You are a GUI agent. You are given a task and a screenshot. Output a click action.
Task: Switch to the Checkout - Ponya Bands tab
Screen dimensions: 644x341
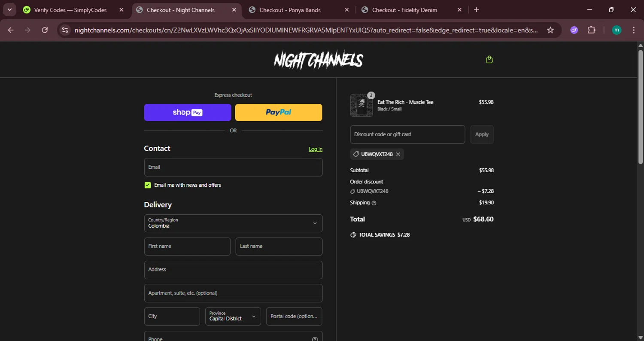[299, 10]
